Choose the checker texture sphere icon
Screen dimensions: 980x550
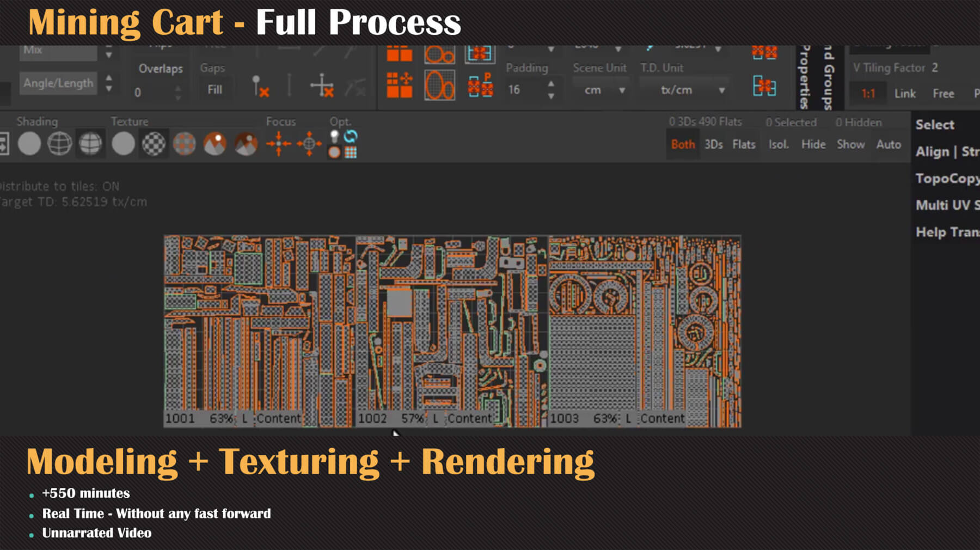tap(154, 144)
